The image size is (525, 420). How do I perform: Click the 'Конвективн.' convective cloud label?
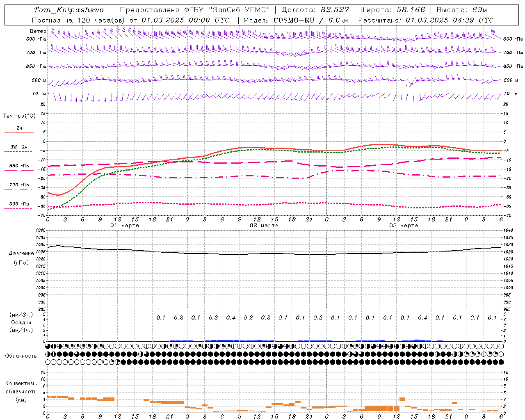pyautogui.click(x=21, y=383)
